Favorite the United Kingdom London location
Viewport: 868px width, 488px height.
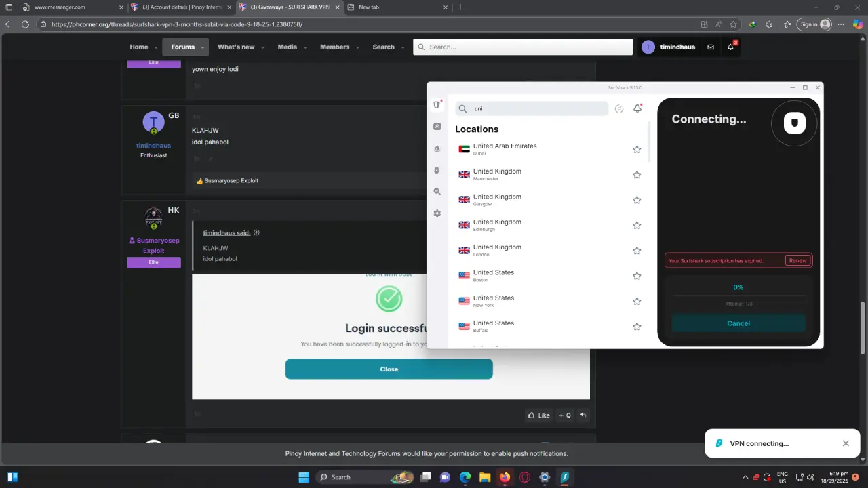pyautogui.click(x=637, y=251)
